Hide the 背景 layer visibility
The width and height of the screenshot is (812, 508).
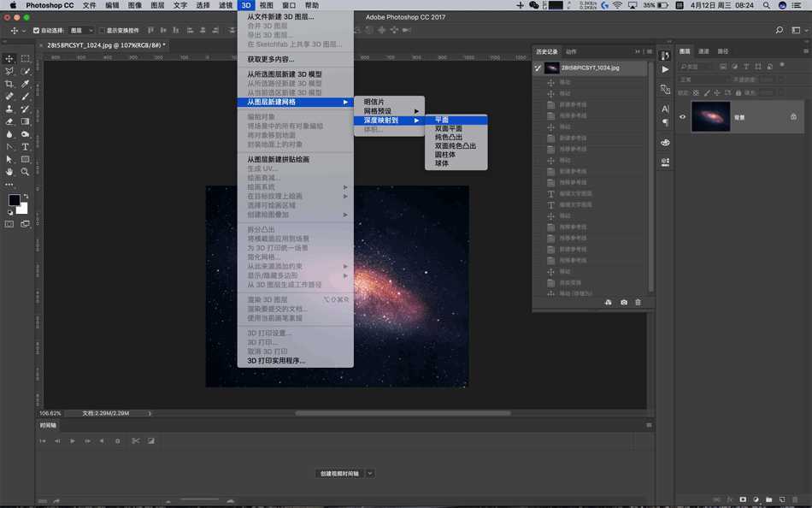pos(681,116)
